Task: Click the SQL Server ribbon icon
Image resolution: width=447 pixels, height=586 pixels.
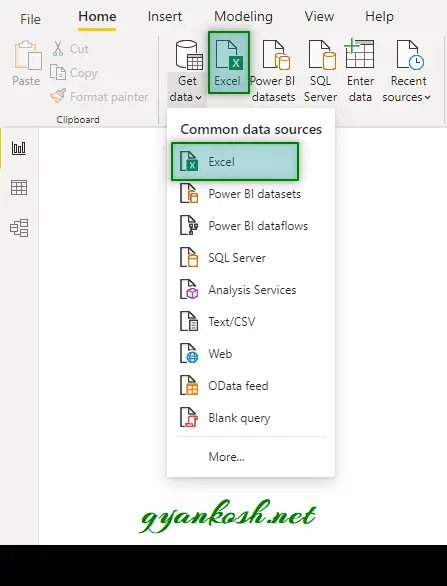Action: pyautogui.click(x=321, y=55)
